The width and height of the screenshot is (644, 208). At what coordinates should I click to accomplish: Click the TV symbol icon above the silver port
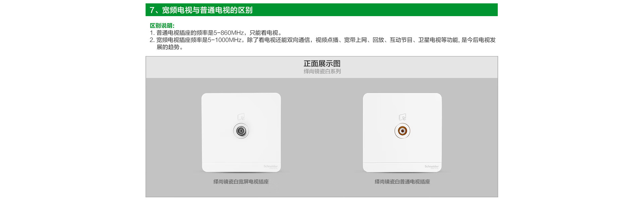tap(241, 117)
